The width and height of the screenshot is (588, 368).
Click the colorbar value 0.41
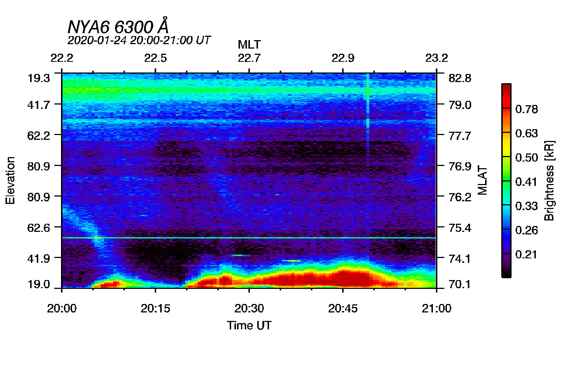coord(527,182)
